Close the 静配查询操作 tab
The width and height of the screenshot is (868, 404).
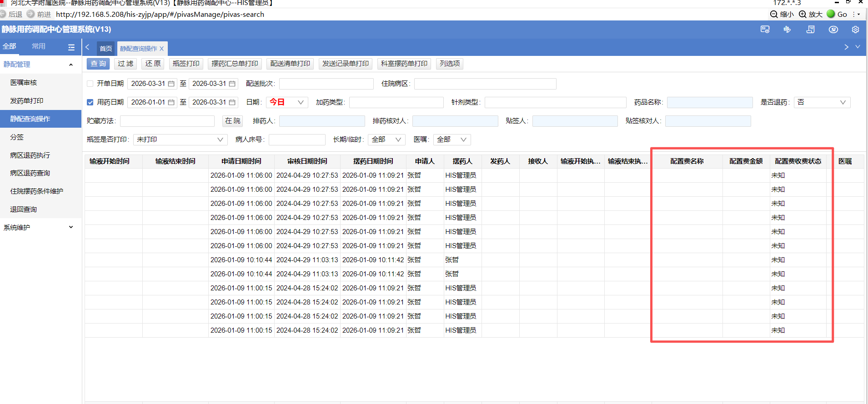point(161,49)
